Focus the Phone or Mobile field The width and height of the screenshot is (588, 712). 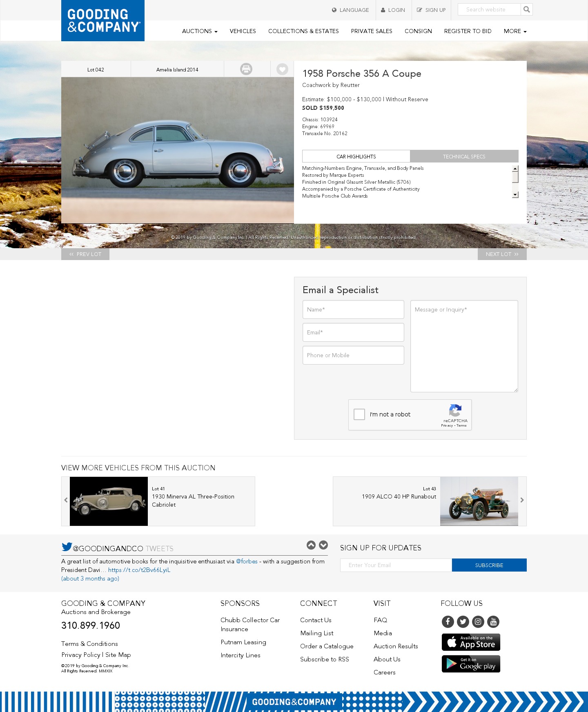point(353,355)
